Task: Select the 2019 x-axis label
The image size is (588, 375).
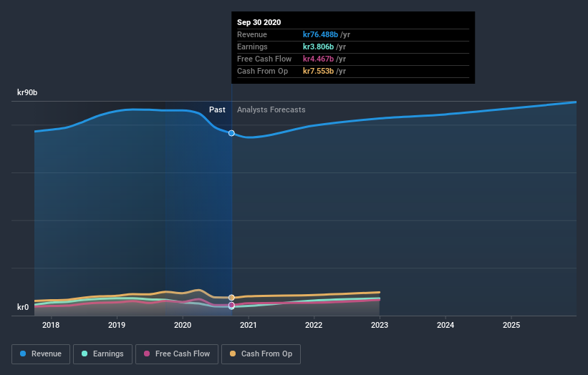Action: (x=117, y=325)
